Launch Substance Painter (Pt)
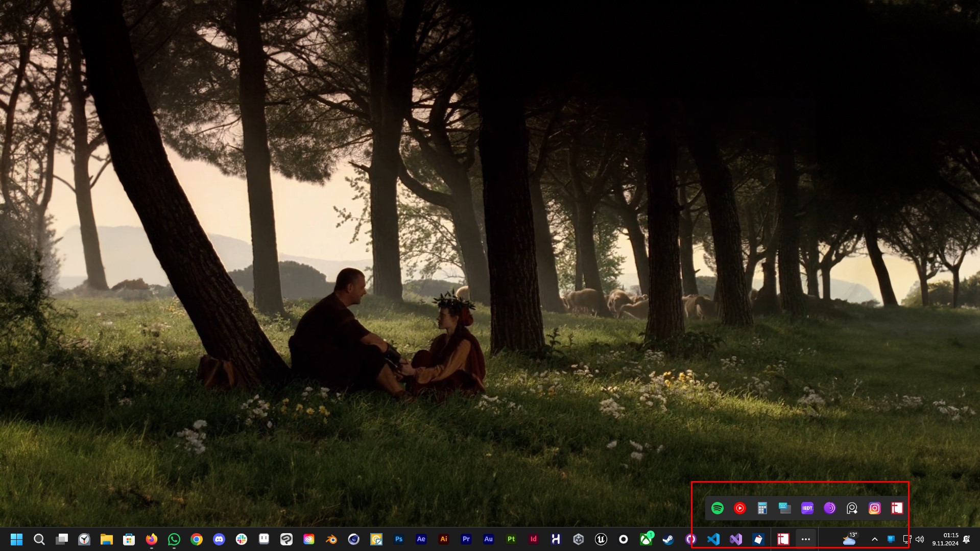The width and height of the screenshot is (980, 551). pos(511,539)
